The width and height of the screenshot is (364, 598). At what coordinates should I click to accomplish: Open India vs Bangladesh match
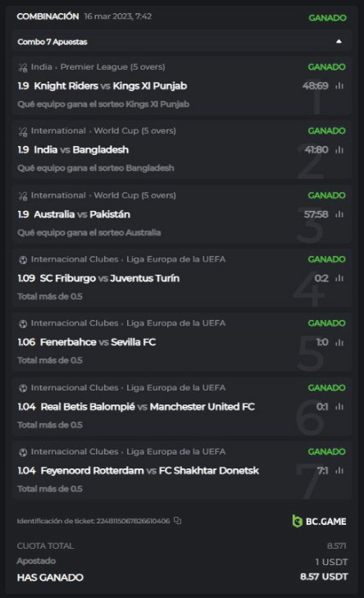pos(81,149)
